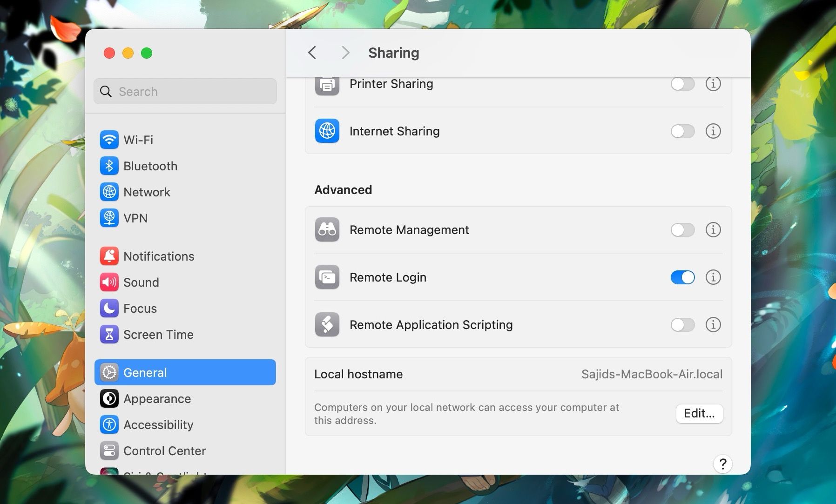Select the Screen Time hourglass icon

[x=109, y=334]
